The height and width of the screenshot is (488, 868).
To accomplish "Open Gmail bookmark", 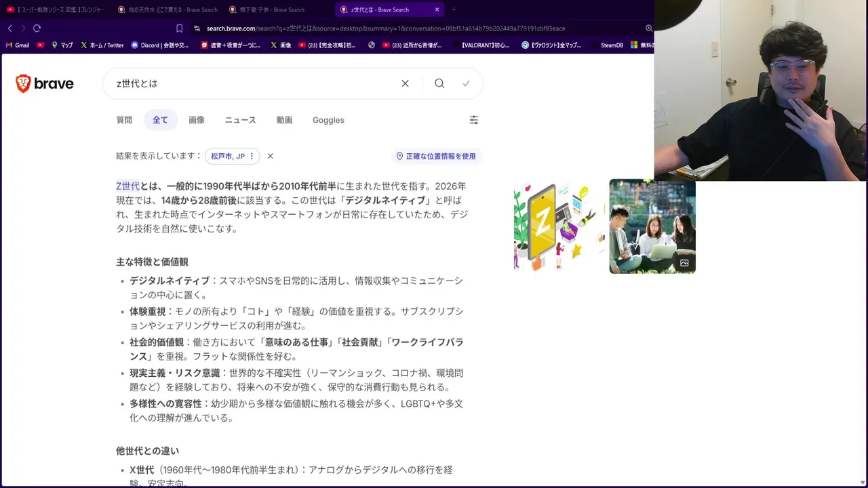I will pyautogui.click(x=18, y=45).
